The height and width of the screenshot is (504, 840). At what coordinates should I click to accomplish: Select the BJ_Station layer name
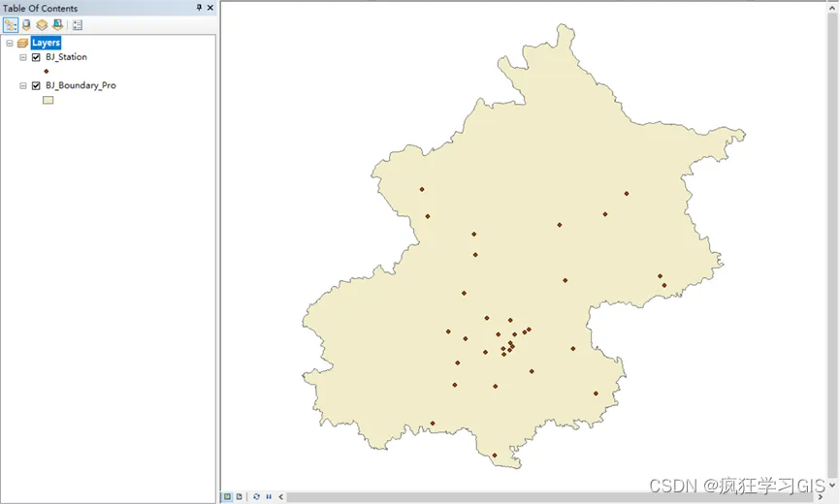pyautogui.click(x=66, y=57)
